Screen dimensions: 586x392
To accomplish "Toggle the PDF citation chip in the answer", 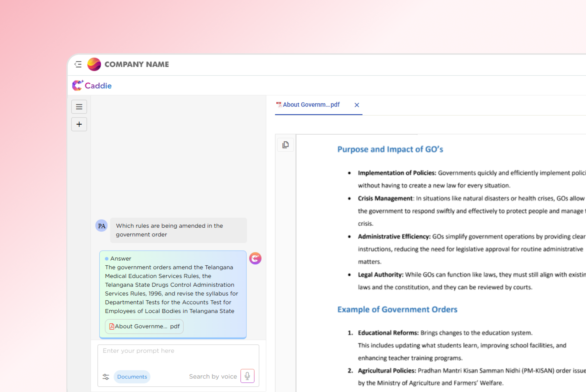I will [144, 326].
